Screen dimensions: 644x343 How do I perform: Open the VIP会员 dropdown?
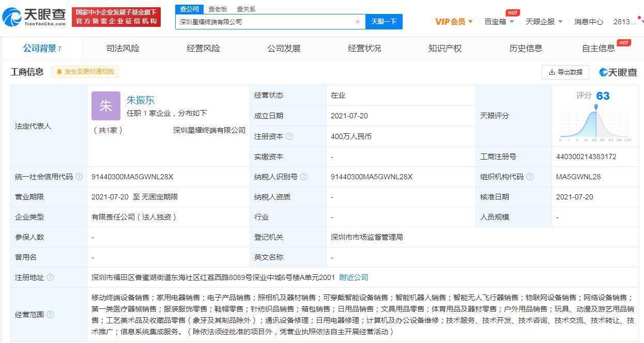[452, 22]
